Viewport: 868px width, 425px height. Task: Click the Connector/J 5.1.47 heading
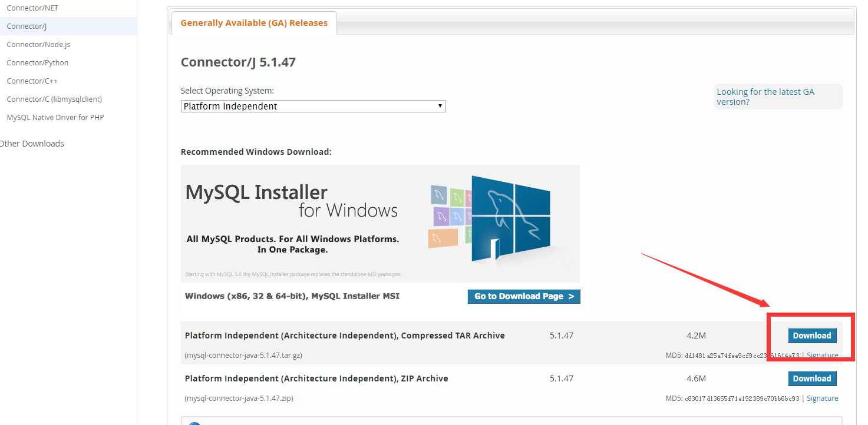click(238, 62)
